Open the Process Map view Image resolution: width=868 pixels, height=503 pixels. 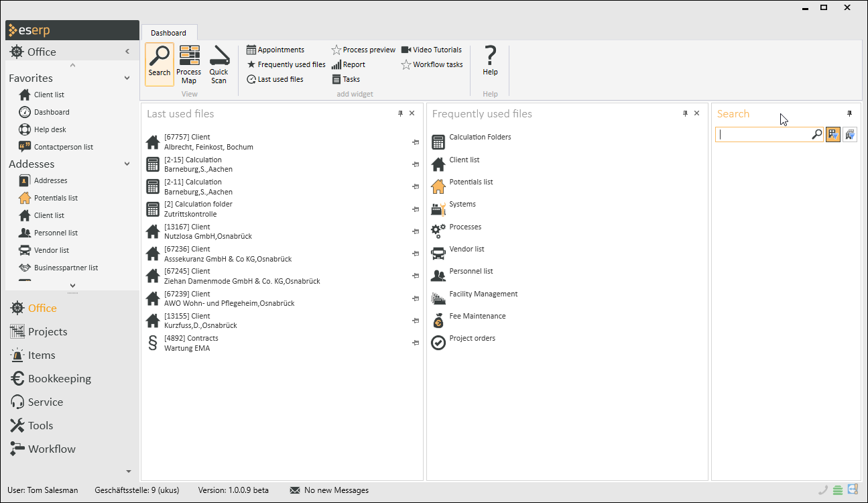coord(189,64)
